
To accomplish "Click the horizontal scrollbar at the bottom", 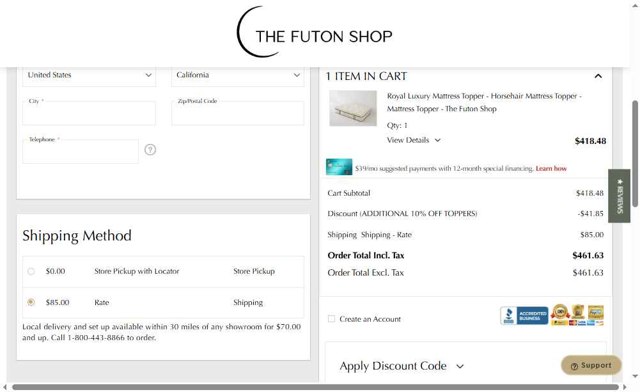I will [x=315, y=387].
